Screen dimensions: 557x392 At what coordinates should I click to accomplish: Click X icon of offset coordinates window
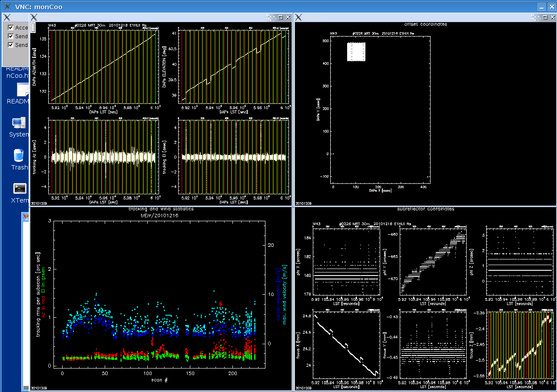point(298,17)
